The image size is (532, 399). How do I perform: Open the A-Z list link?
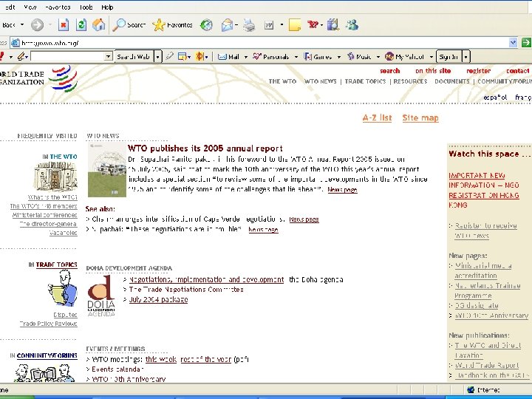377,117
